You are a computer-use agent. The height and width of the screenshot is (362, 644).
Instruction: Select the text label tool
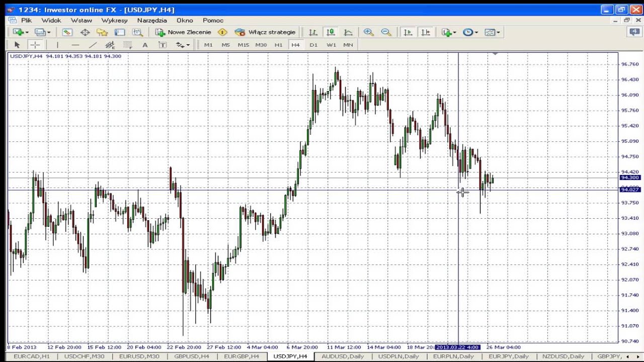pyautogui.click(x=163, y=45)
